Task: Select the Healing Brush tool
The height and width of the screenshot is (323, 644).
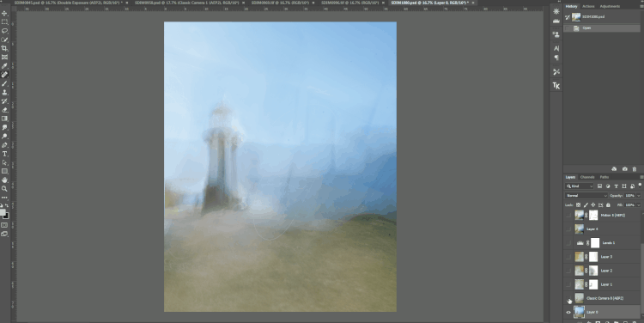Action: 4,75
